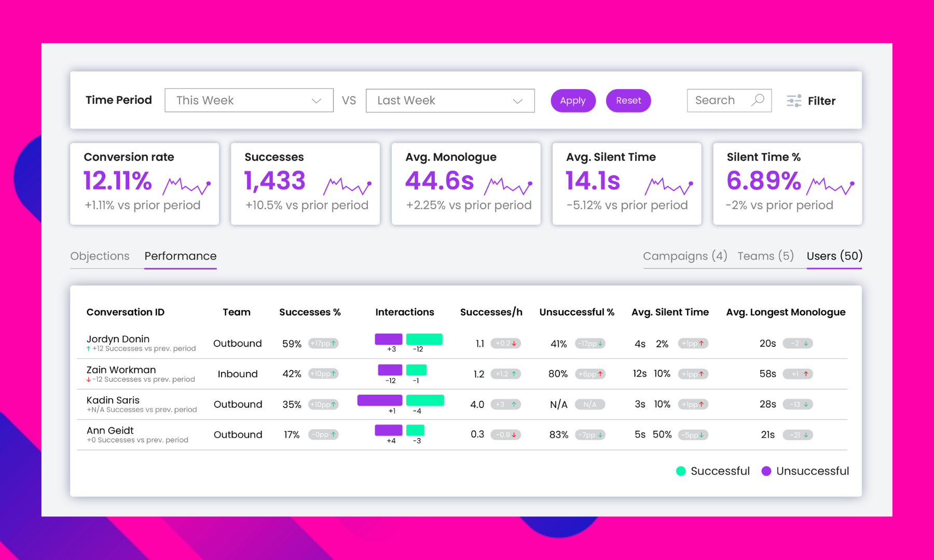Click the Reset button

pos(628,101)
